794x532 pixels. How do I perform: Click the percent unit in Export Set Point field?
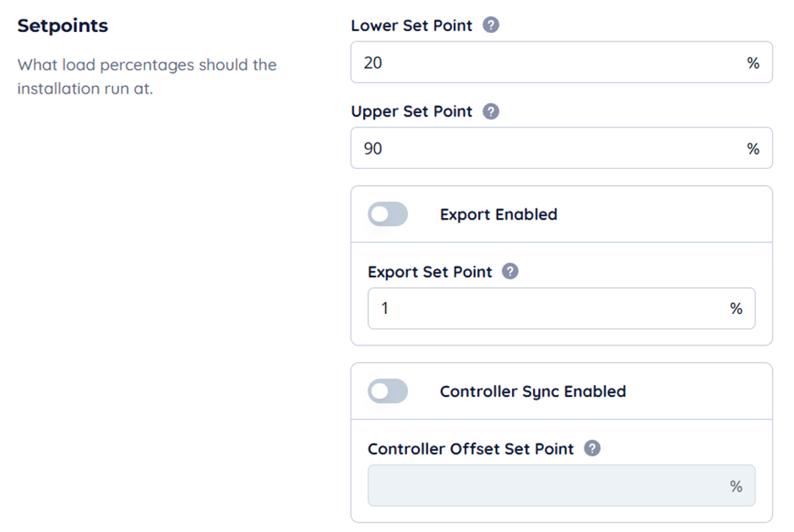[x=737, y=309]
